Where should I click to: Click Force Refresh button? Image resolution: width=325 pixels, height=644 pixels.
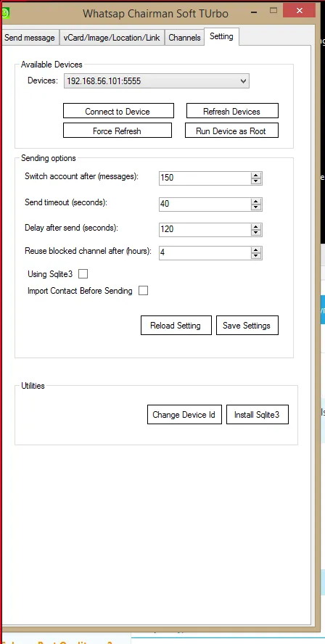pos(117,131)
